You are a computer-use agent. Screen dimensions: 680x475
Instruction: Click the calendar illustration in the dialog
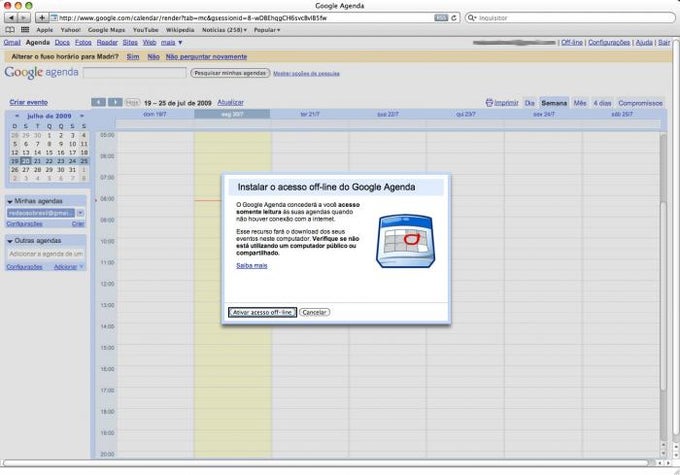point(405,241)
